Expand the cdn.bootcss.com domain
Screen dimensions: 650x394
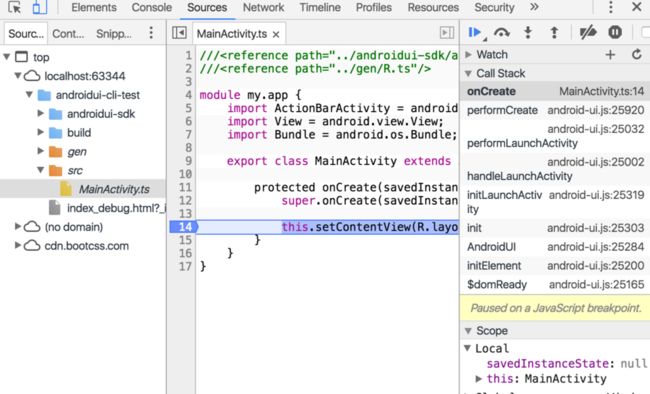tap(18, 245)
